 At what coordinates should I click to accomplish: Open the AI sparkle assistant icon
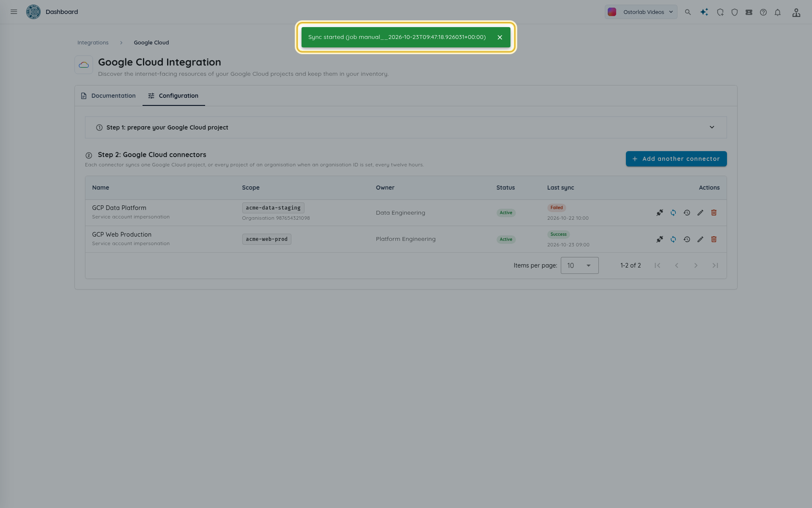(704, 12)
